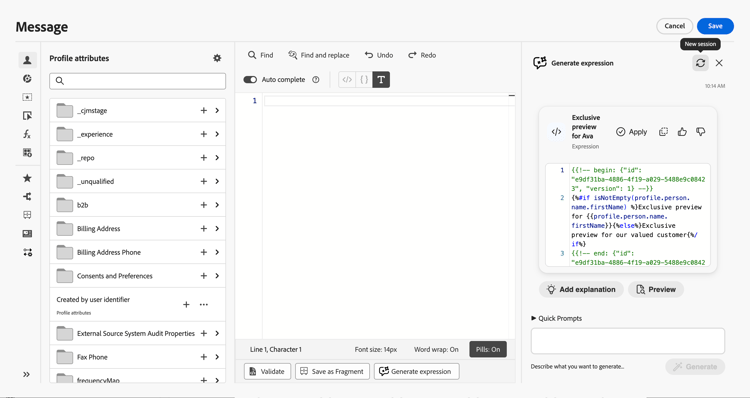Click the Validate button
This screenshot has height=398, width=750.
click(267, 371)
